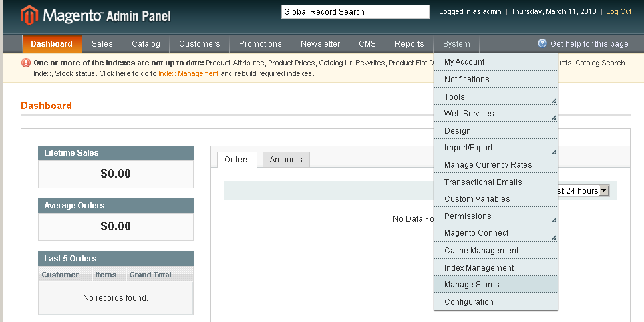Open Manage Currency Rates
The width and height of the screenshot is (644, 322).
tap(496, 165)
